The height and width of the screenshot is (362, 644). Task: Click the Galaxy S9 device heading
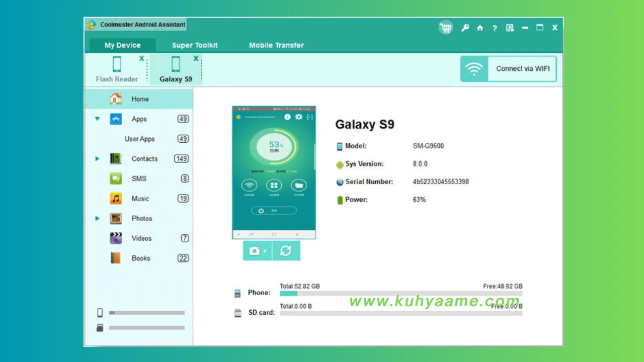tap(365, 125)
